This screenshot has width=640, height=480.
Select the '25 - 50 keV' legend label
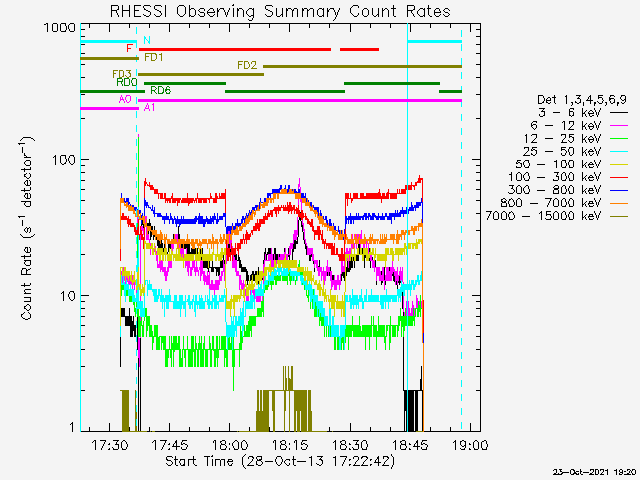(562, 151)
